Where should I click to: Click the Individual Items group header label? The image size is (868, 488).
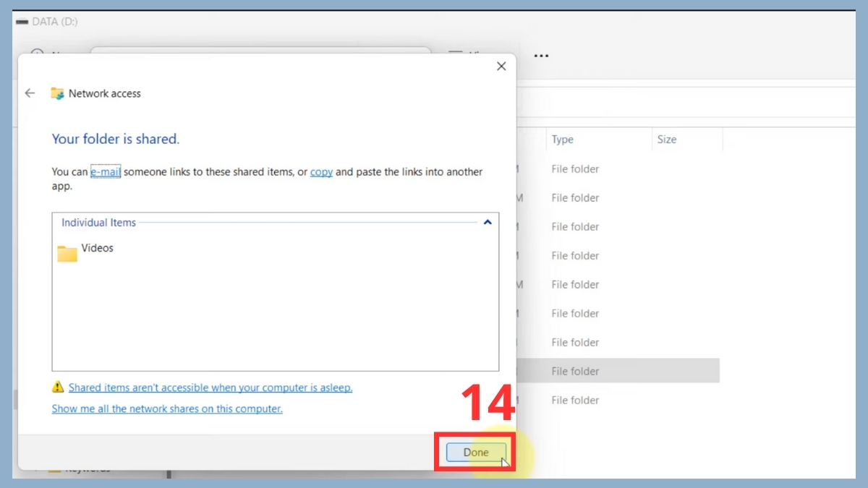pyautogui.click(x=99, y=223)
